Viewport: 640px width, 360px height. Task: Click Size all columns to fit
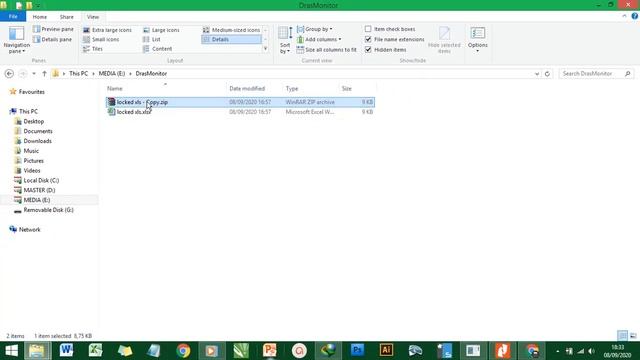[327, 50]
